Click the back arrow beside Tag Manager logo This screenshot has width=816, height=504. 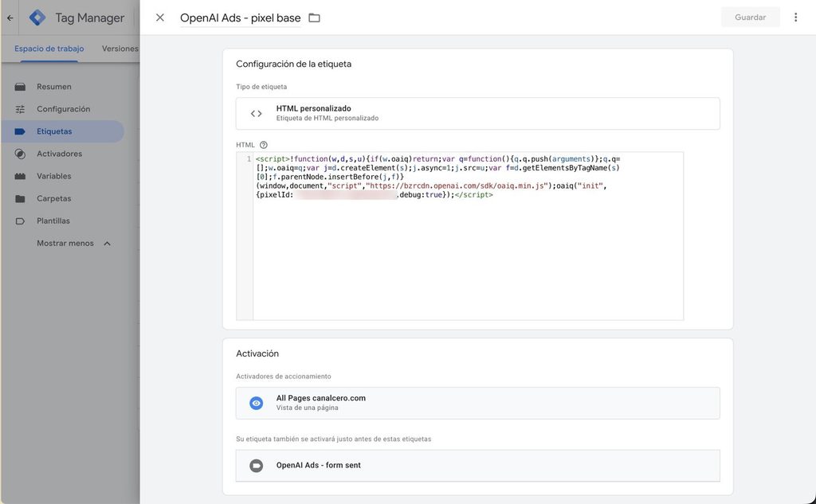[10, 18]
